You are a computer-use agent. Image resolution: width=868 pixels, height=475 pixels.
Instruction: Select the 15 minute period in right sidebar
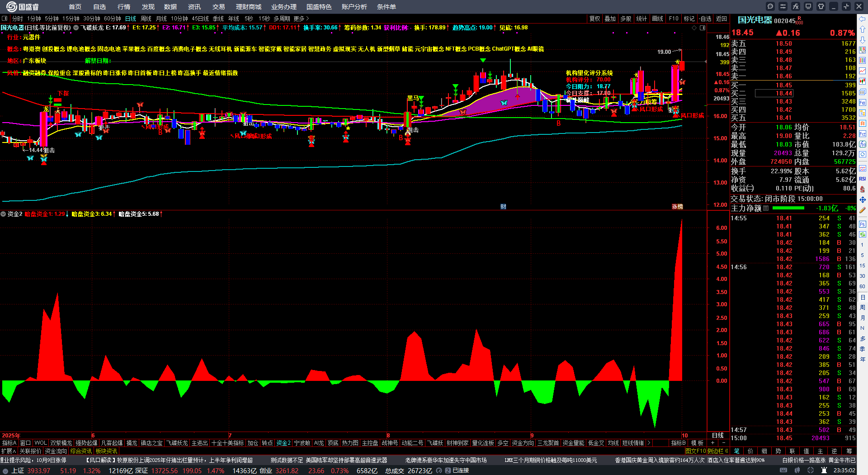click(x=863, y=266)
